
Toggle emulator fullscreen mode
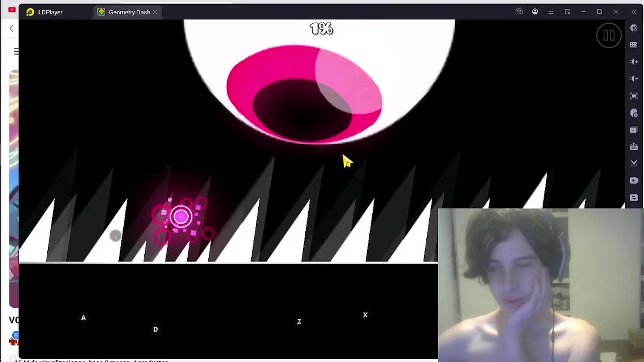pyautogui.click(x=634, y=96)
